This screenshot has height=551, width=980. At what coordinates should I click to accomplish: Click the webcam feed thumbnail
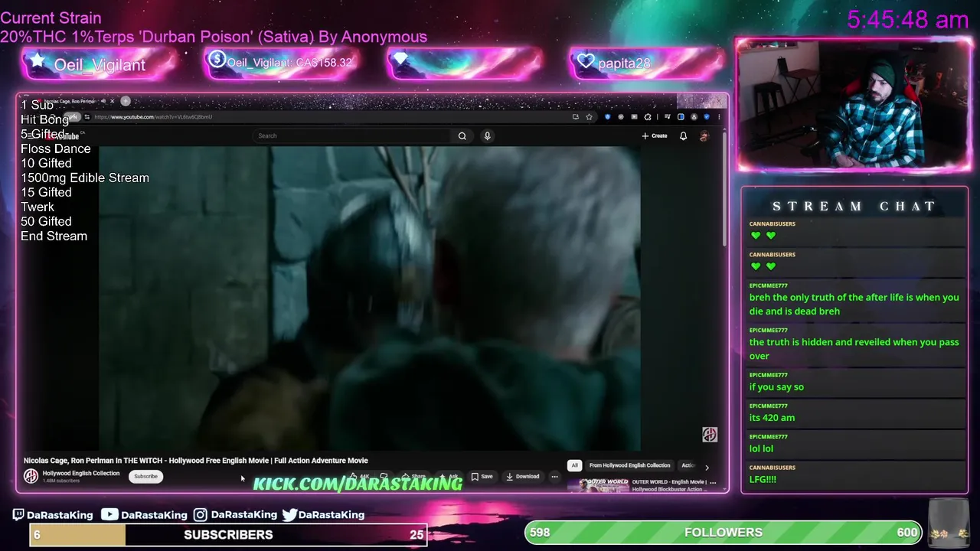click(853, 105)
